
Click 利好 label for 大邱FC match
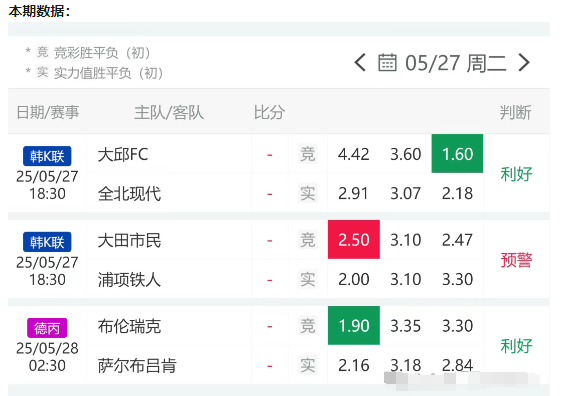coord(516,174)
